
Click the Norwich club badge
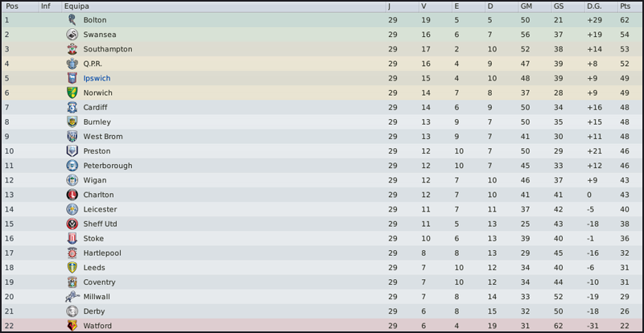click(x=72, y=92)
